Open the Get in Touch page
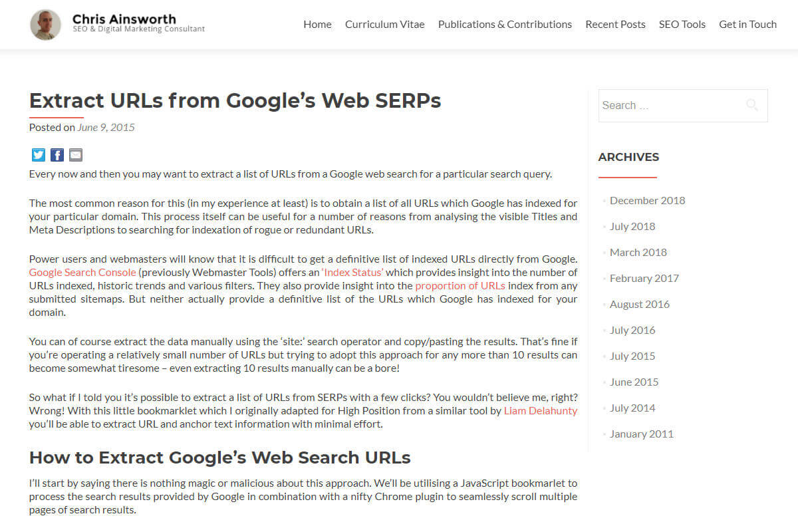 (x=747, y=24)
